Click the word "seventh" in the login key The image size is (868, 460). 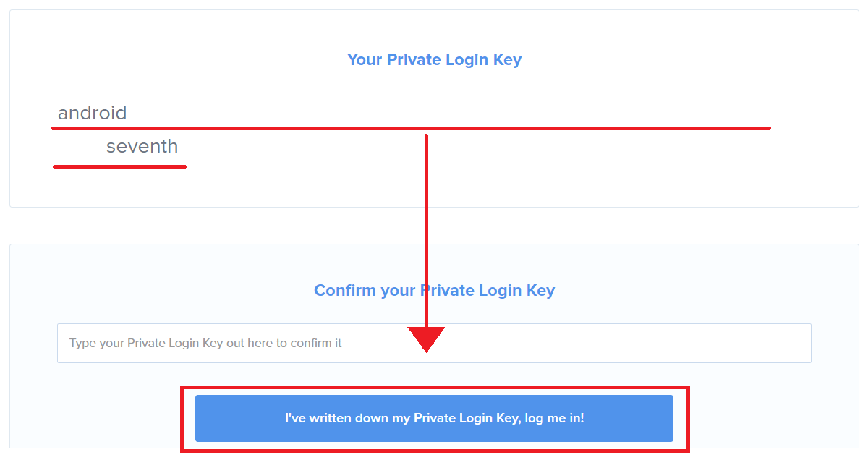click(x=142, y=147)
